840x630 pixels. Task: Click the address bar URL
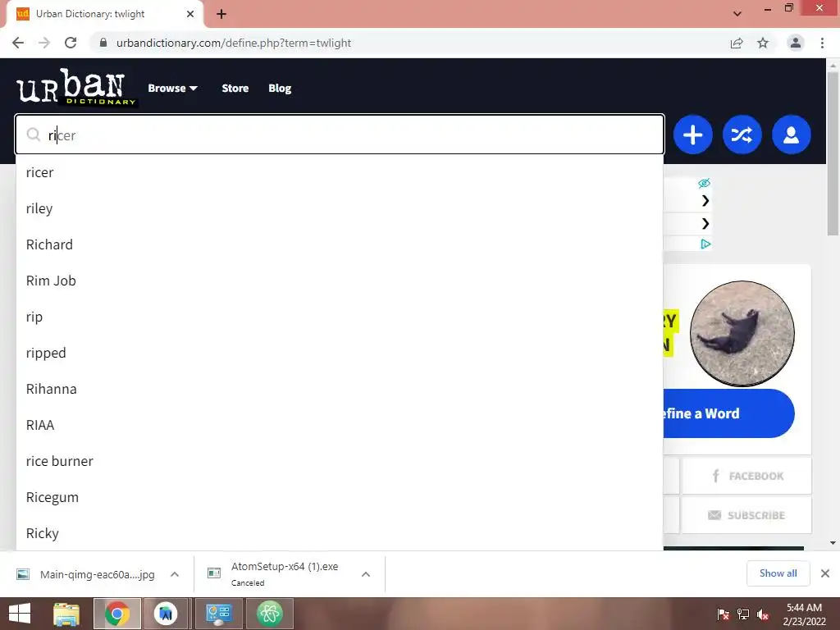point(234,43)
